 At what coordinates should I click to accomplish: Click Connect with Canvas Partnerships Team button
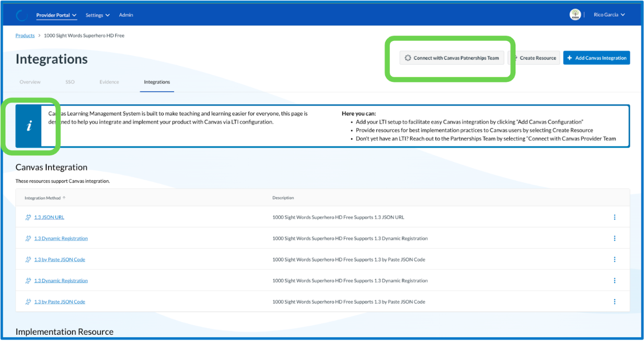[452, 58]
